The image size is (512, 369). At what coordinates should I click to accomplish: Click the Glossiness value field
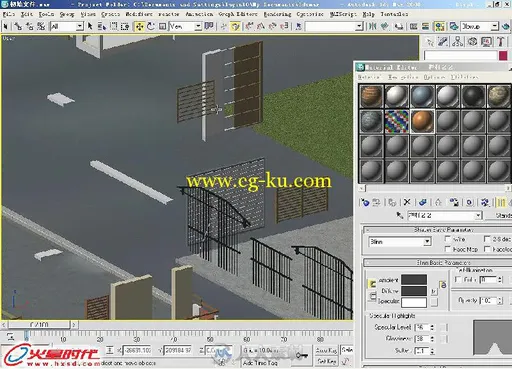click(422, 339)
